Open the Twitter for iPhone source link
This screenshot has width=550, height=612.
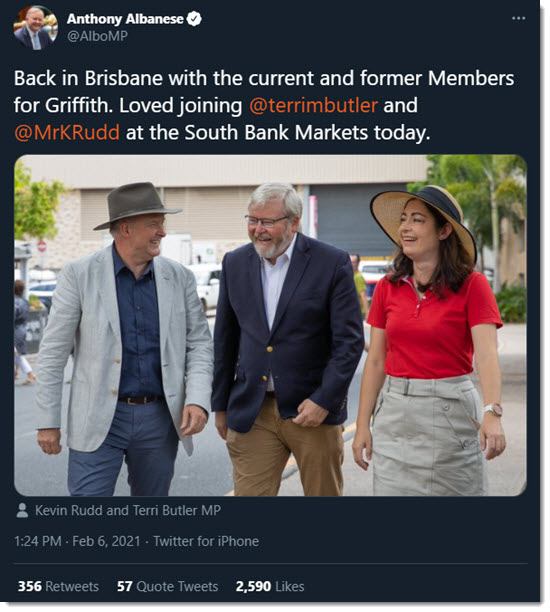(206, 541)
